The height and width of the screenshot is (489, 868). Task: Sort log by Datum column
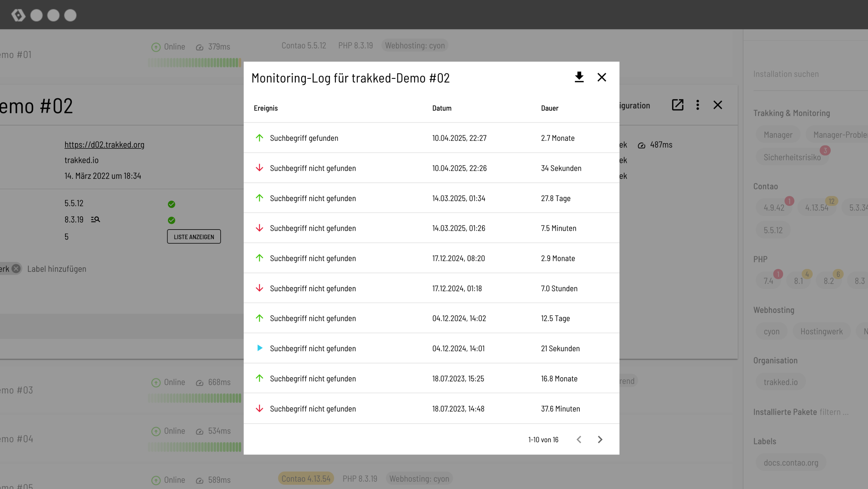point(441,108)
